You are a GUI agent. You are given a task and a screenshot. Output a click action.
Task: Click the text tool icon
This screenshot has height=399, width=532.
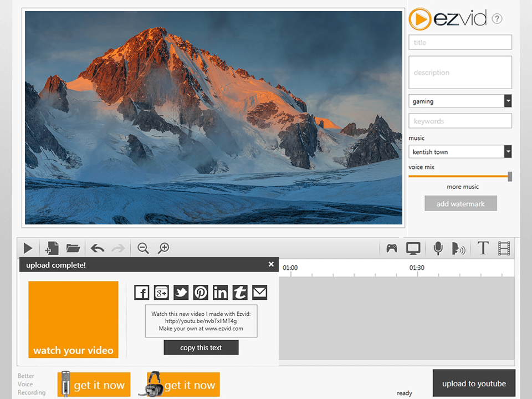483,248
